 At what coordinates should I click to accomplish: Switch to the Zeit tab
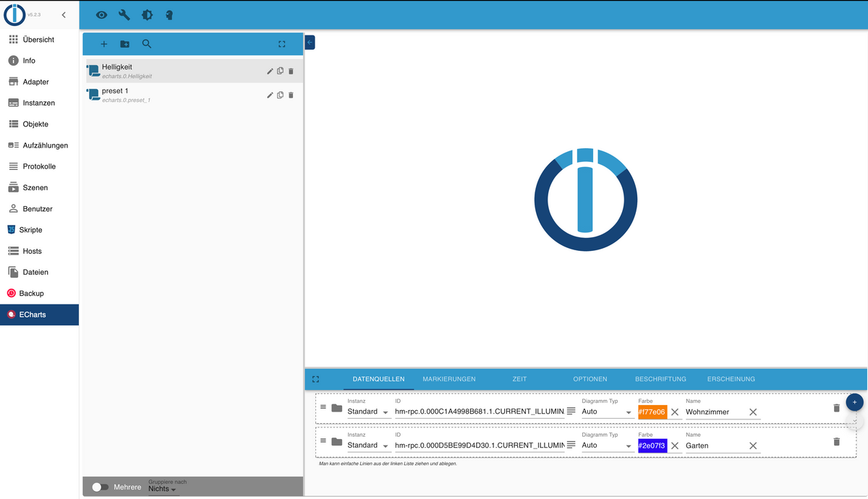(519, 379)
